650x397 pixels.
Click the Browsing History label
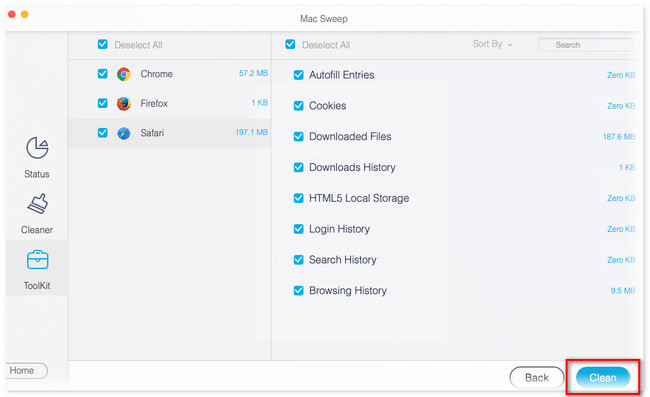(348, 290)
